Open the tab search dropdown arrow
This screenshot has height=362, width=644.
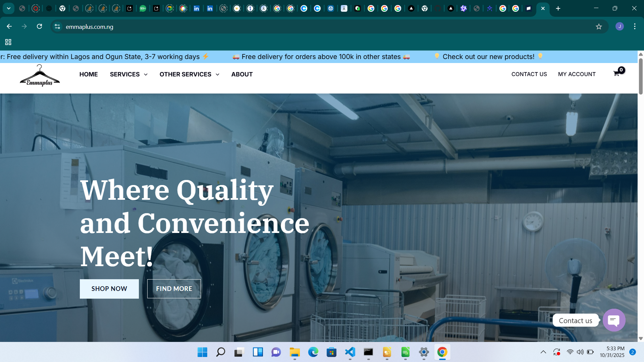pos(9,8)
